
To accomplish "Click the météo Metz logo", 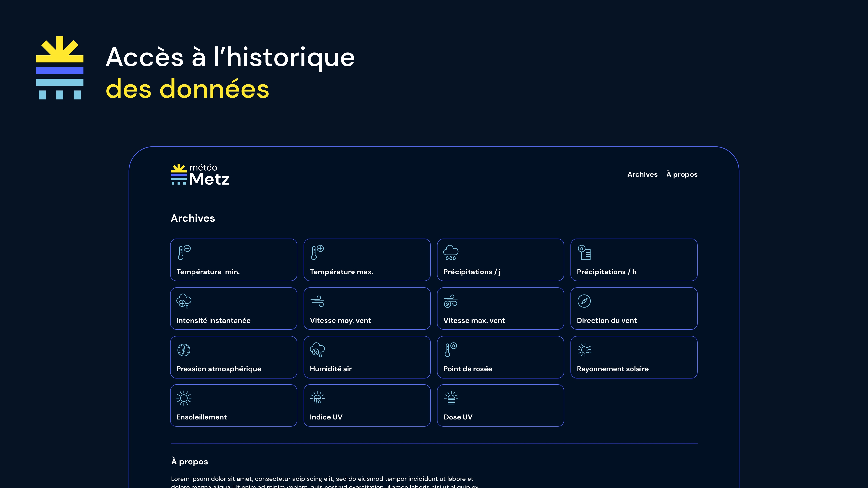I will click(x=200, y=174).
